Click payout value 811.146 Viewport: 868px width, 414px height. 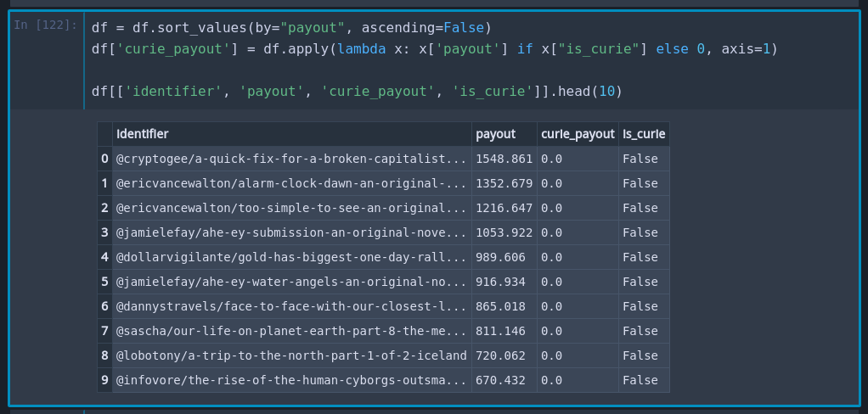coord(504,331)
